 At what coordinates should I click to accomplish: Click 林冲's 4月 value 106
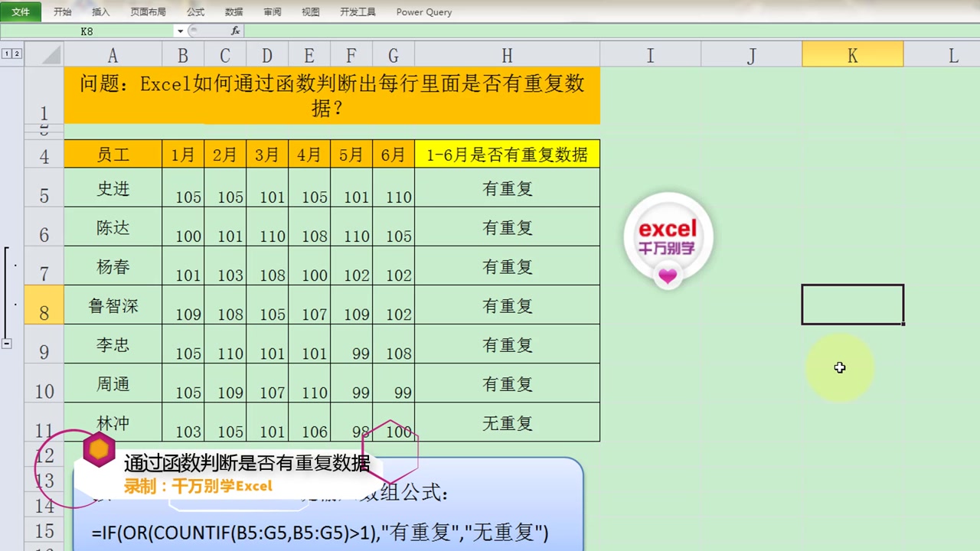pos(309,422)
